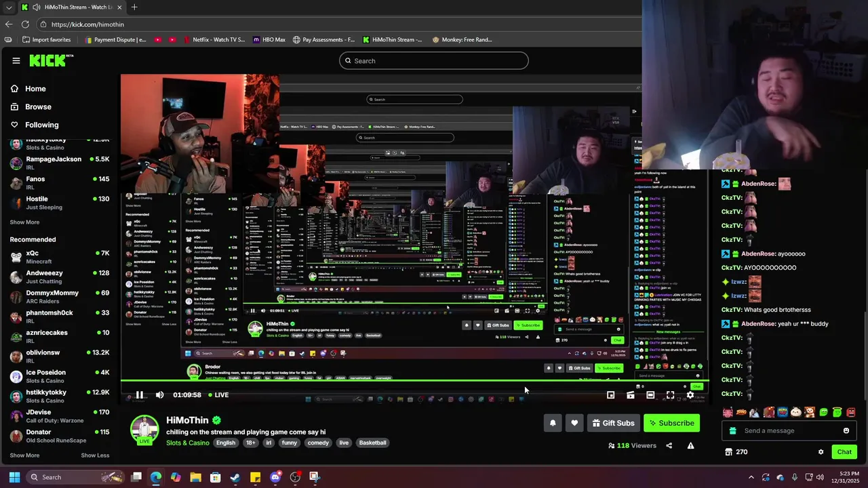Go to Home in sidebar

click(28, 89)
